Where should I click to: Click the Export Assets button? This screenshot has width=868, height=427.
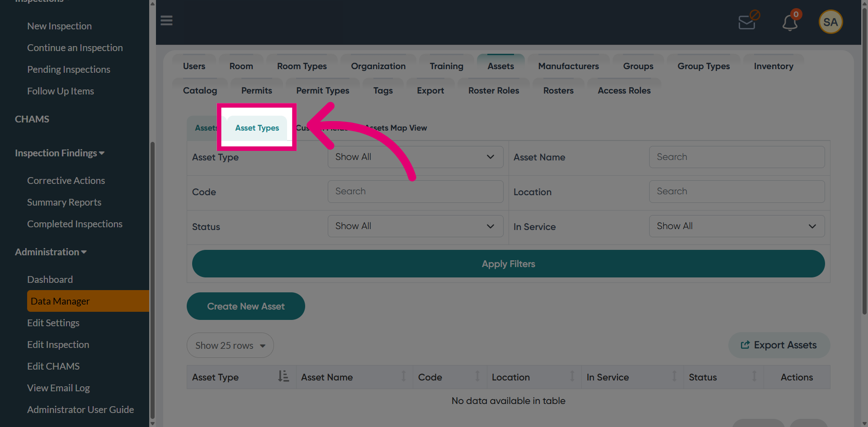click(779, 345)
